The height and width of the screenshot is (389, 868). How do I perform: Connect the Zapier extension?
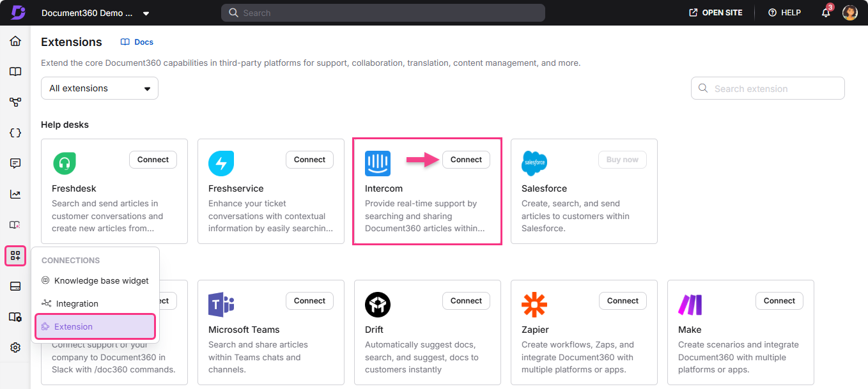[623, 301]
